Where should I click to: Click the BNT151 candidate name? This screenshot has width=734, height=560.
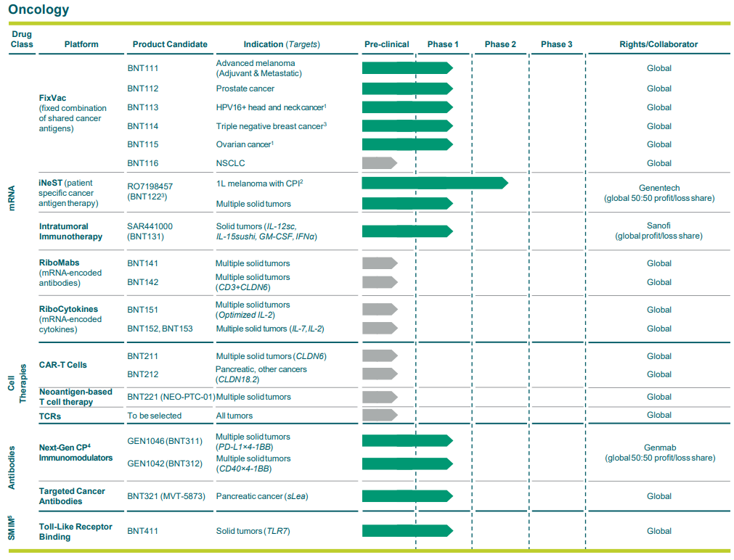point(143,310)
